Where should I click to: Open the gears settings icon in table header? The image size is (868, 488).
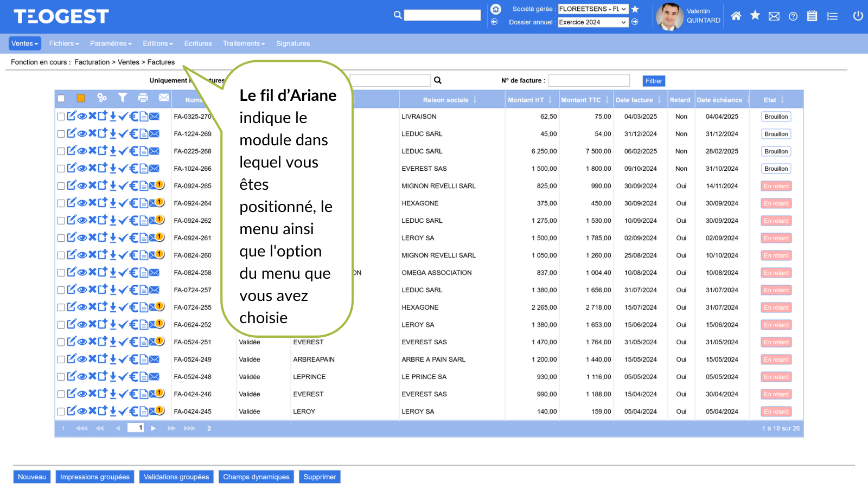[102, 98]
